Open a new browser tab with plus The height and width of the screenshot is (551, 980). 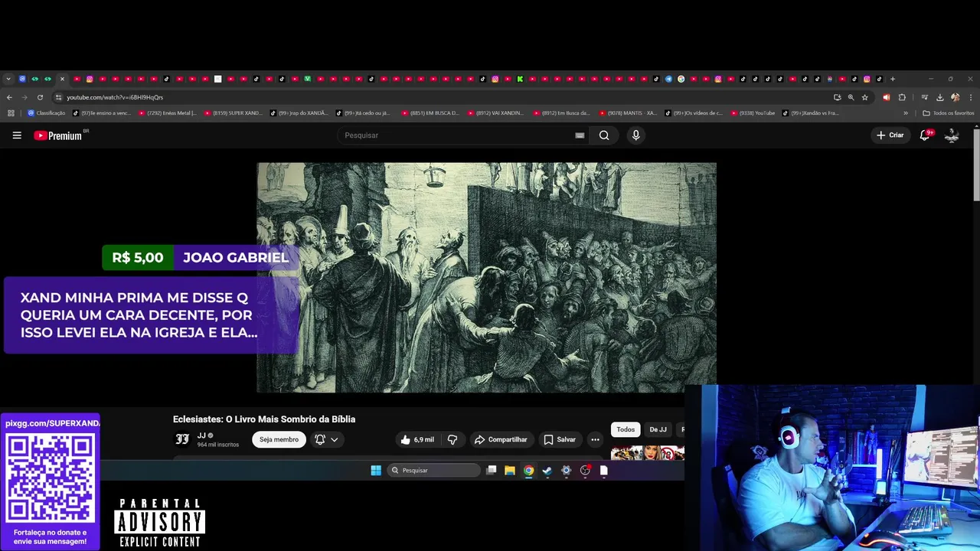tap(892, 79)
